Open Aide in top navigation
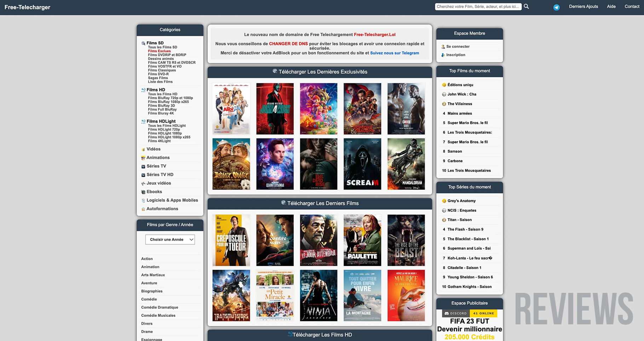This screenshot has width=644, height=341. click(x=611, y=6)
